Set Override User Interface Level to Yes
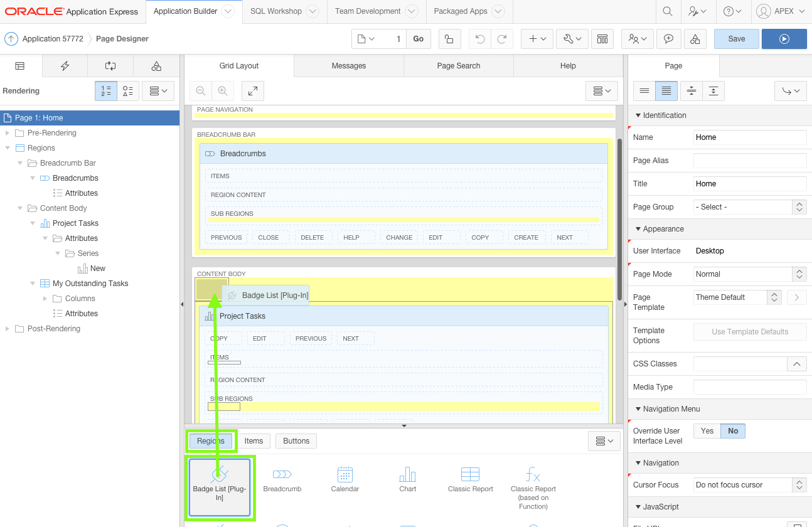The width and height of the screenshot is (812, 527). pyautogui.click(x=707, y=431)
